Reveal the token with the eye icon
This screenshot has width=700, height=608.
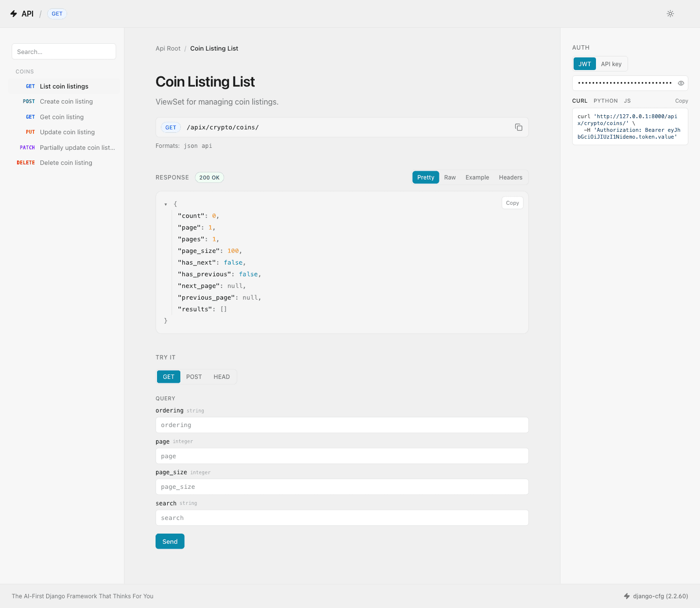pyautogui.click(x=681, y=83)
